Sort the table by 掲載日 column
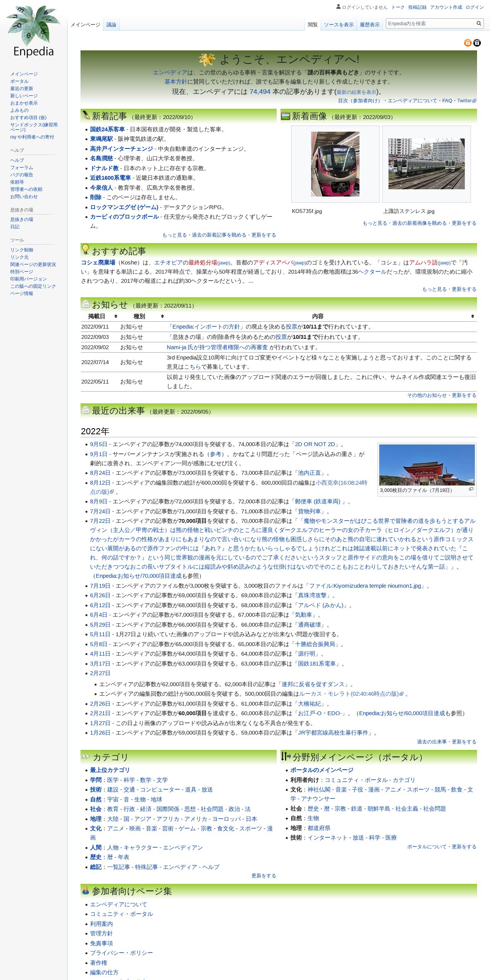490x980 pixels. [x=99, y=316]
